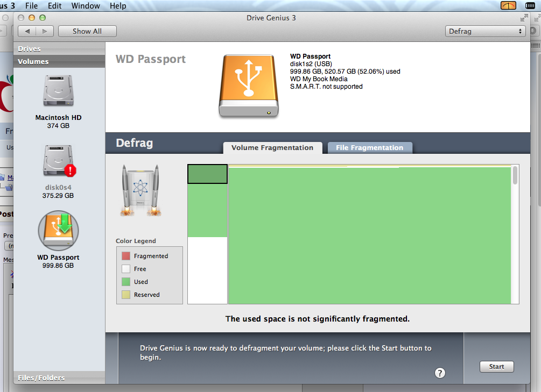Open the File menu
The width and height of the screenshot is (541, 392).
[31, 6]
